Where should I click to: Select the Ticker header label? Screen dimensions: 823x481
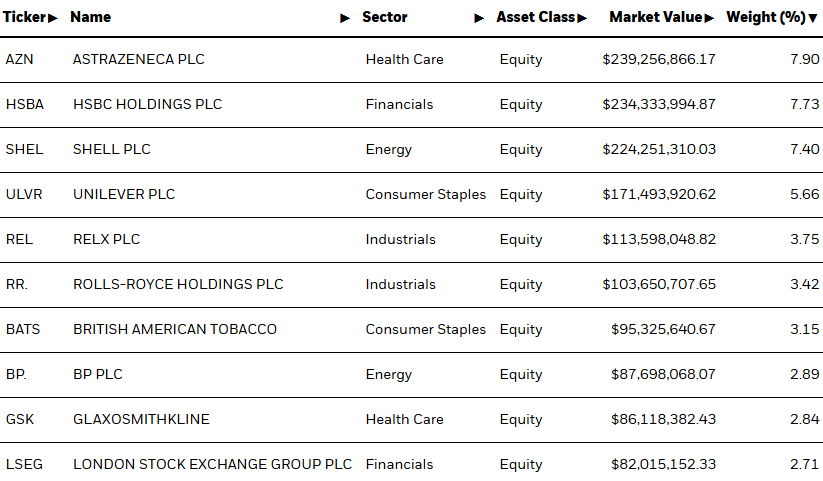pos(25,17)
